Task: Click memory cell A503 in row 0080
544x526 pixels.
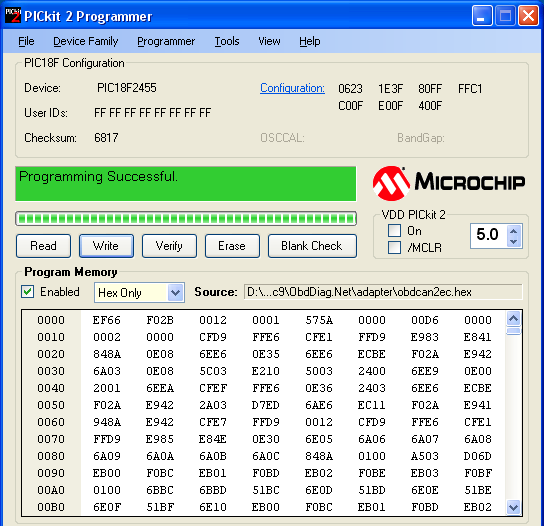Action: click(425, 456)
